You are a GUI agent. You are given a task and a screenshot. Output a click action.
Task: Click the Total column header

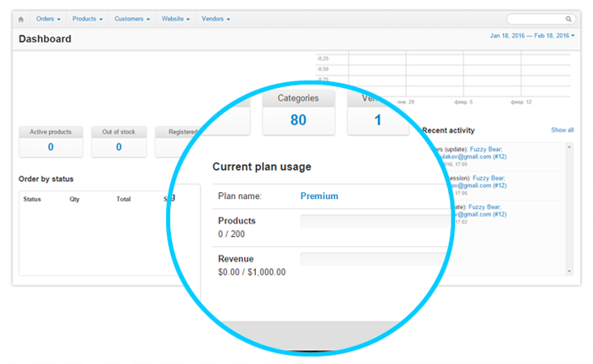(x=124, y=199)
